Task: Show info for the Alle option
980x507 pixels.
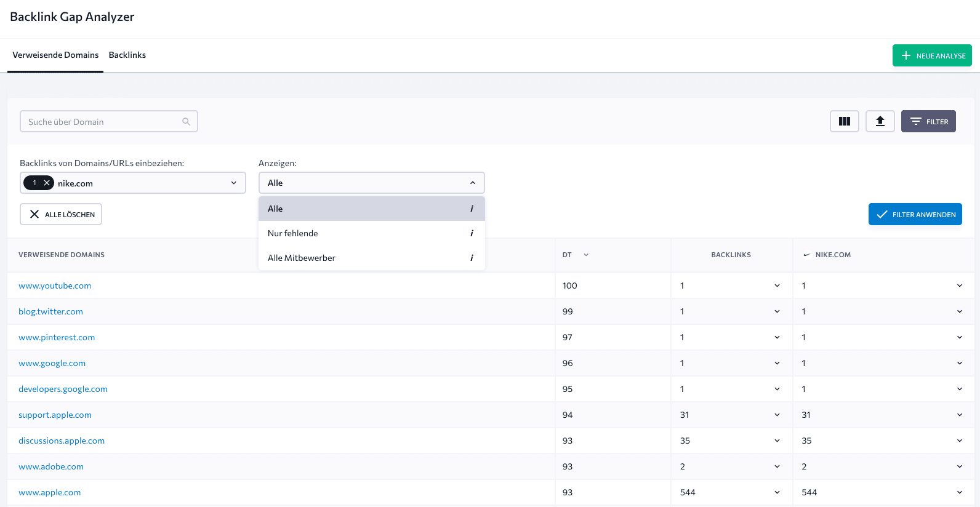Action: pyautogui.click(x=472, y=209)
